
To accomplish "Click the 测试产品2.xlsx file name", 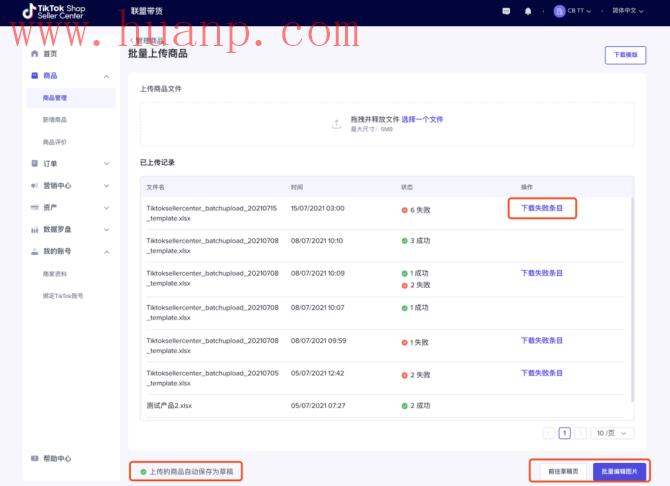I will coord(169,406).
